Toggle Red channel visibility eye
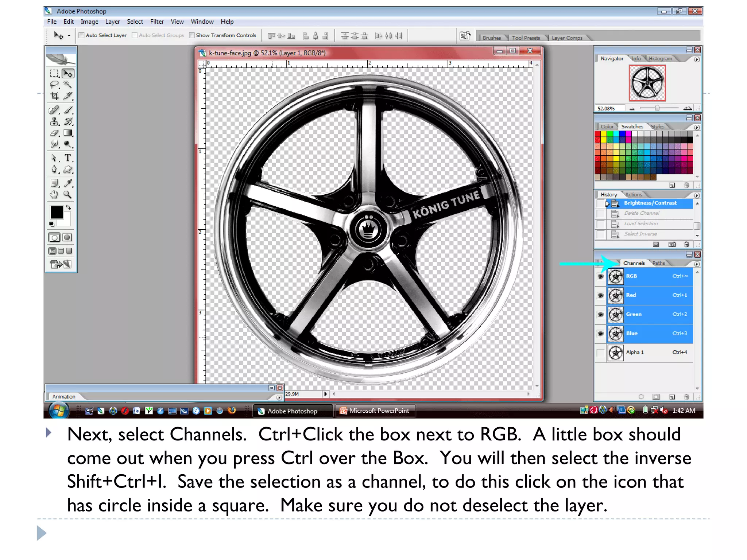The width and height of the screenshot is (747, 560). pos(600,295)
